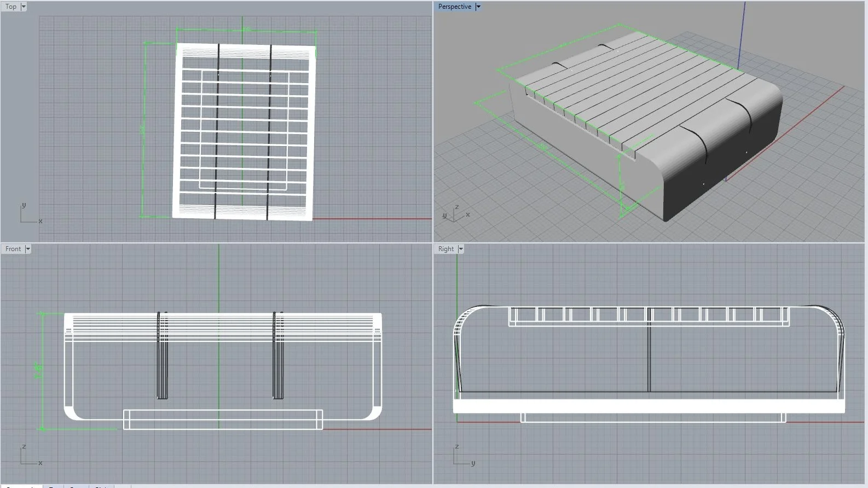868x488 pixels.
Task: Expand the Perspective viewport dropdown arrow
Action: pyautogui.click(x=478, y=7)
